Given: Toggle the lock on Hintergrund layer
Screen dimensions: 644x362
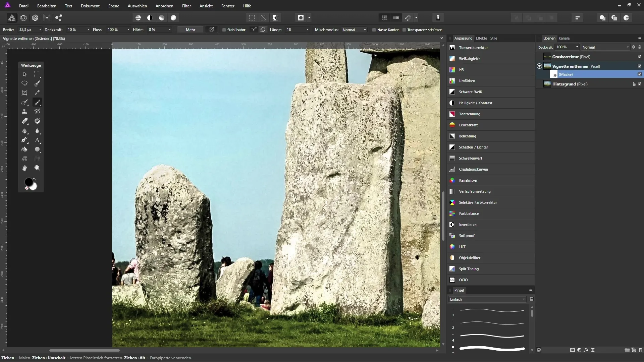Looking at the screenshot, I should 634,84.
